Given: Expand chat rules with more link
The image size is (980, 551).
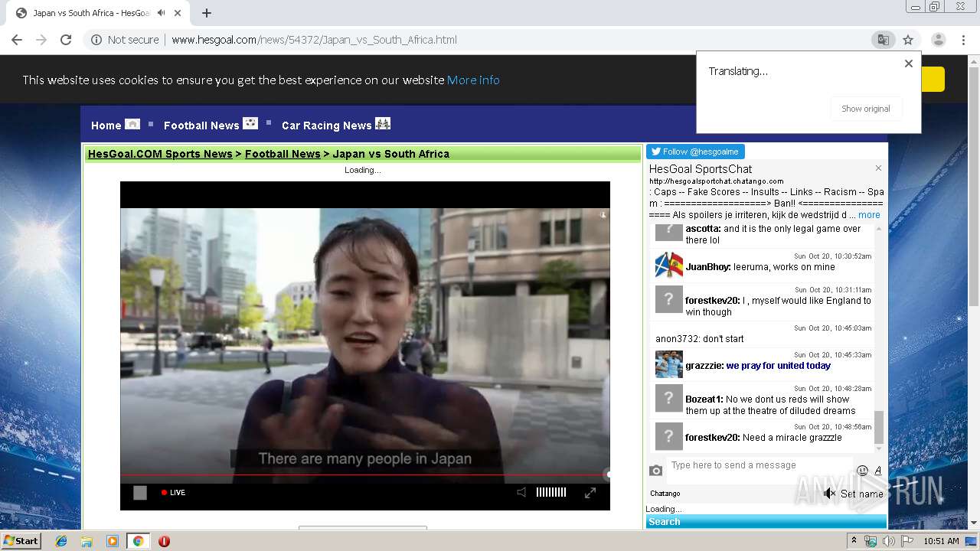Looking at the screenshot, I should click(869, 215).
